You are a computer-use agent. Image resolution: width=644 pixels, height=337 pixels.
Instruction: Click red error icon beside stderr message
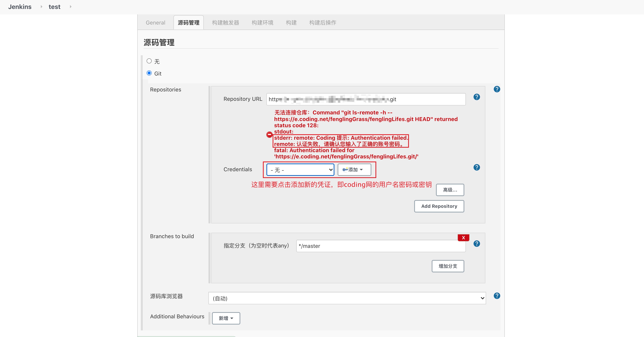pyautogui.click(x=269, y=135)
